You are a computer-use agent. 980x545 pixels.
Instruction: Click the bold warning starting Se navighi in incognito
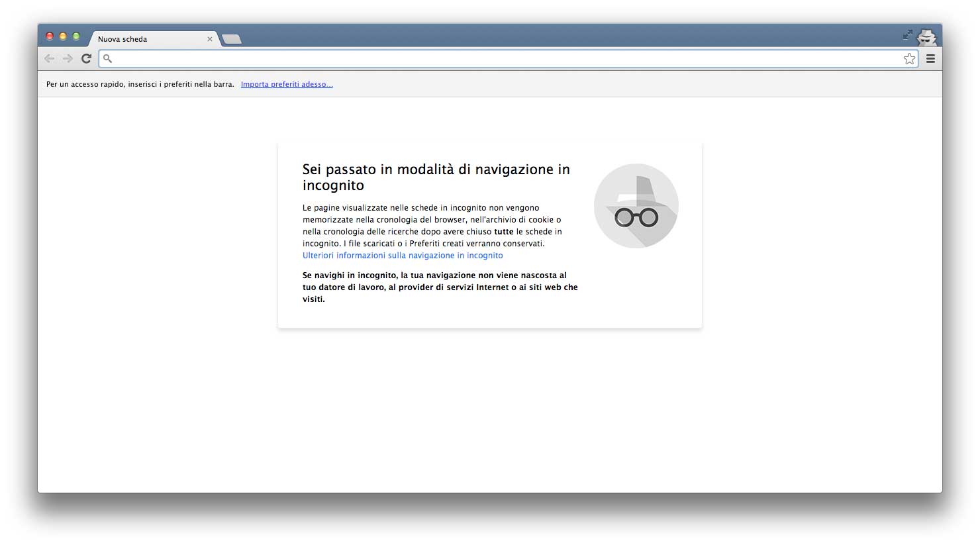[440, 287]
